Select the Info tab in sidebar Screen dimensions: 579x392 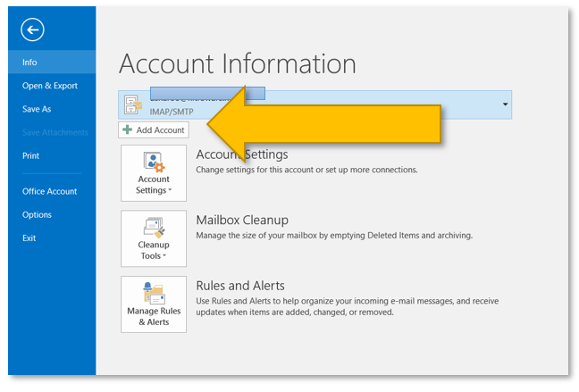point(30,63)
